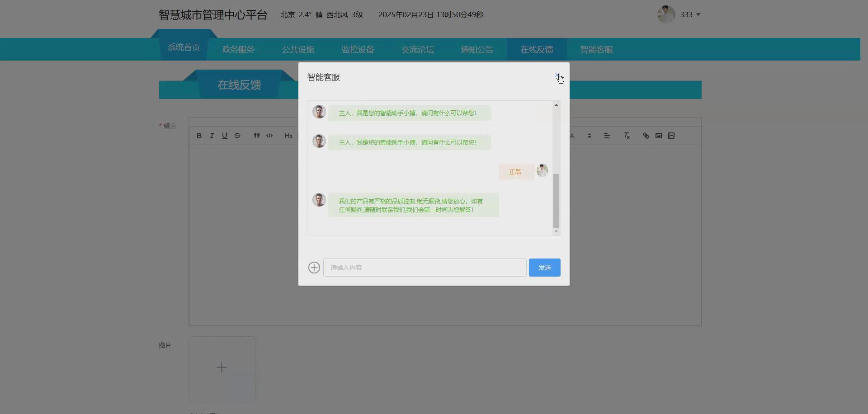
Task: Toggle underline formatting
Action: [225, 135]
